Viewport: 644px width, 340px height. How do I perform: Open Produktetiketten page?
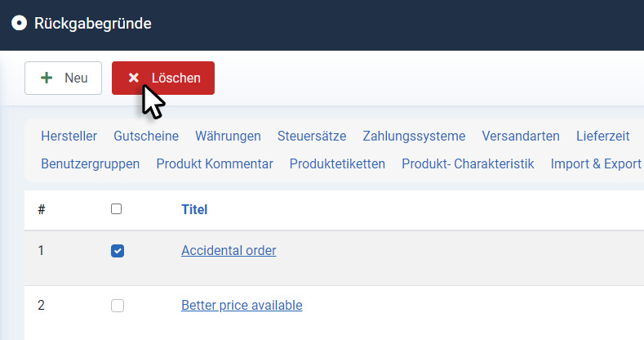(337, 163)
